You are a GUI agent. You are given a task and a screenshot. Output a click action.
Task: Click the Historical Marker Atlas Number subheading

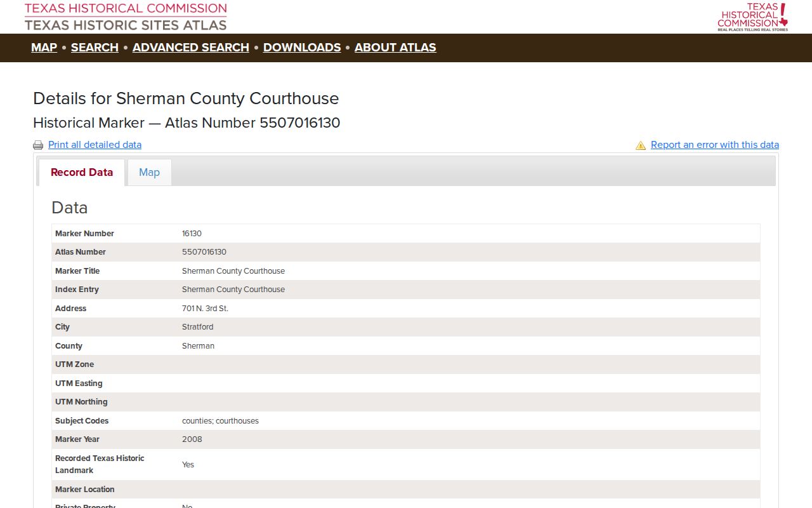pos(187,123)
